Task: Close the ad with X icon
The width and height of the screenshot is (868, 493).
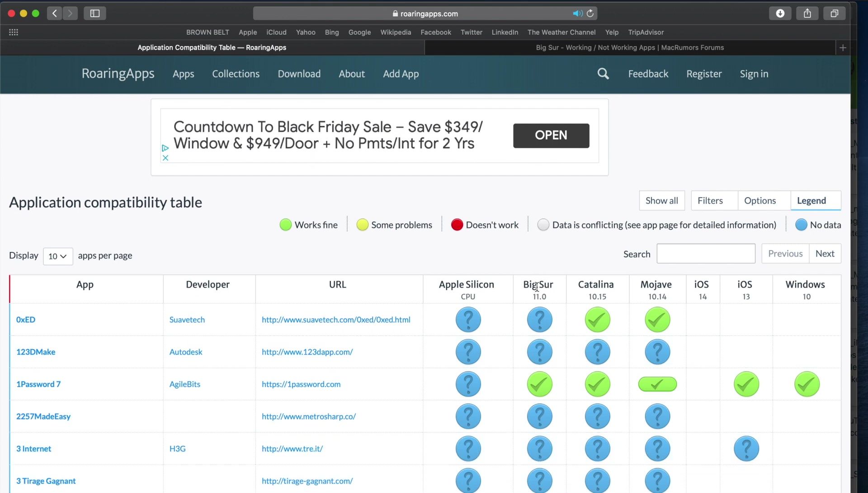Action: pyautogui.click(x=165, y=158)
